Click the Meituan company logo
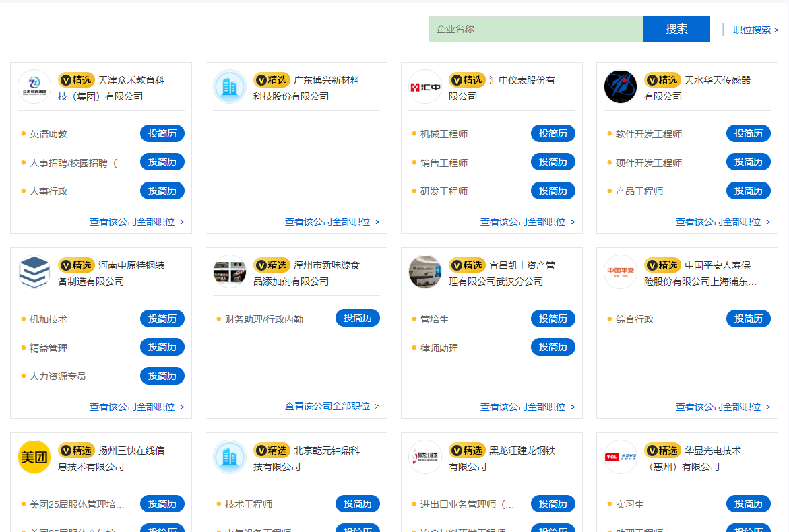Viewport: 789px width, 532px height. click(x=34, y=457)
